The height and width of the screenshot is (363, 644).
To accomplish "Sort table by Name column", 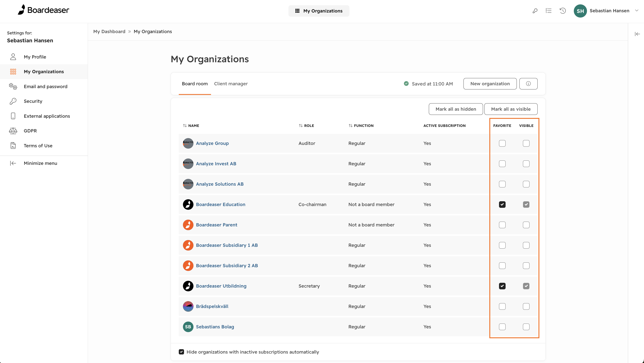I will (191, 126).
